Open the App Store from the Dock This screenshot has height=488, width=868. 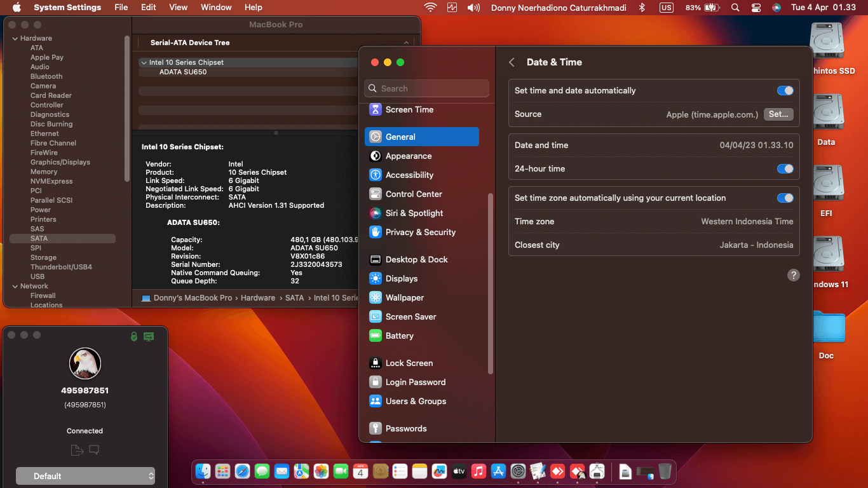498,471
